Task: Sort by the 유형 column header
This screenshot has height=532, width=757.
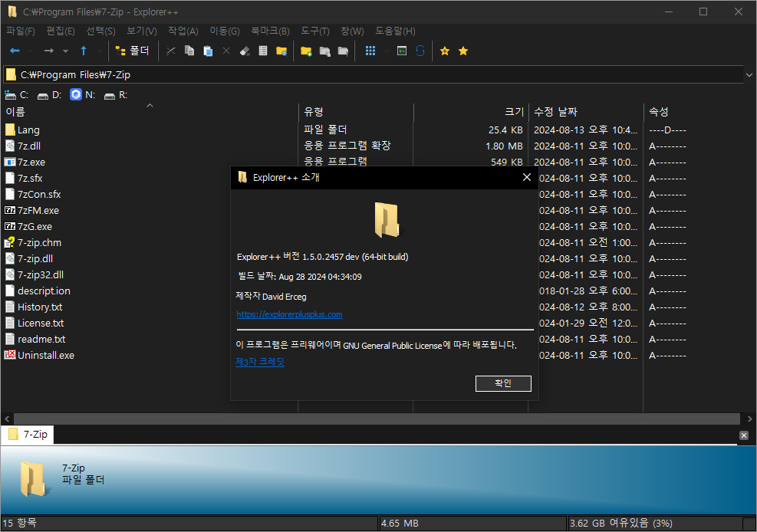Action: tap(357, 112)
